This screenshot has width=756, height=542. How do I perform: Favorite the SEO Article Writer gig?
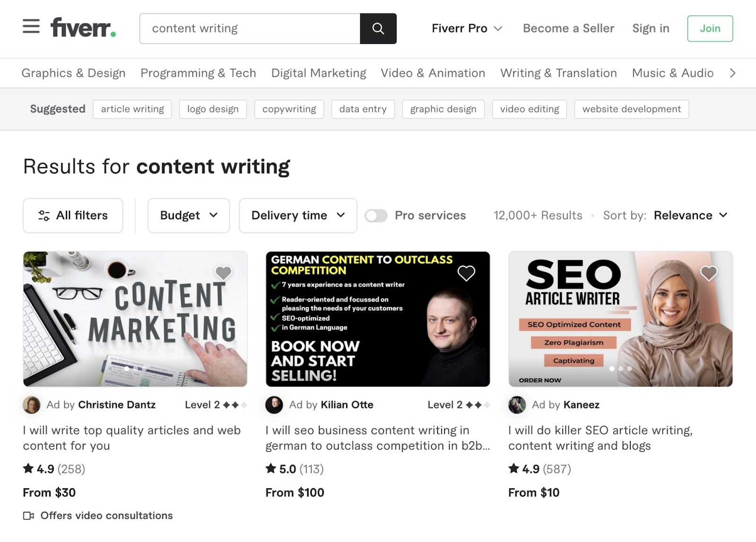pos(708,272)
